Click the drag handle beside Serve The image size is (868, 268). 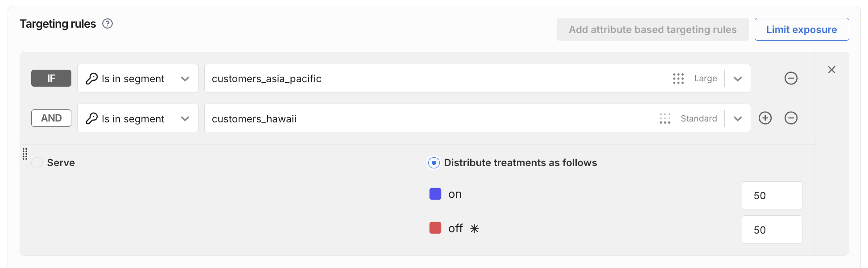25,154
